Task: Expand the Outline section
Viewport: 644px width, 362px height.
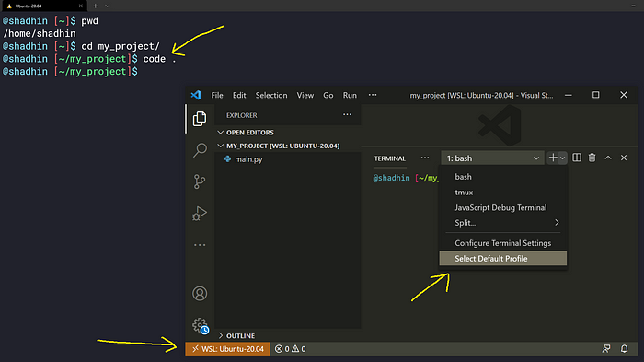Action: coord(287,335)
